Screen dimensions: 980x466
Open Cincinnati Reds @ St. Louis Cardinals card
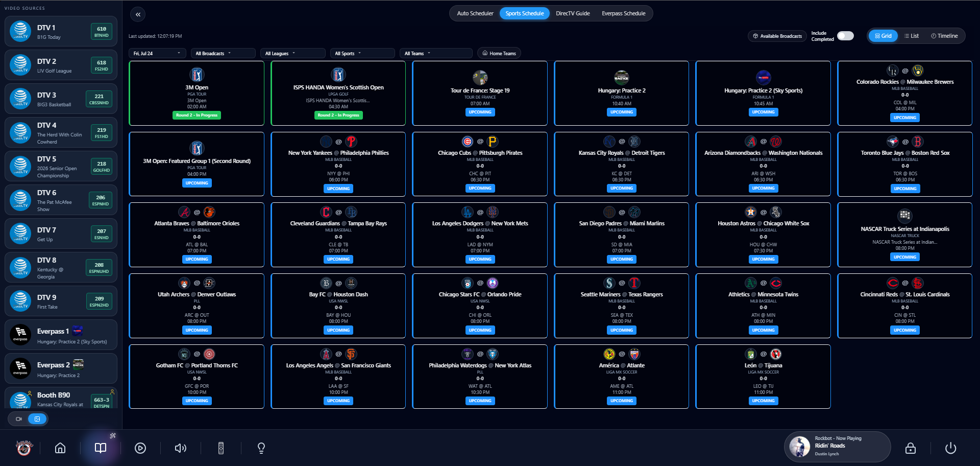(x=904, y=306)
